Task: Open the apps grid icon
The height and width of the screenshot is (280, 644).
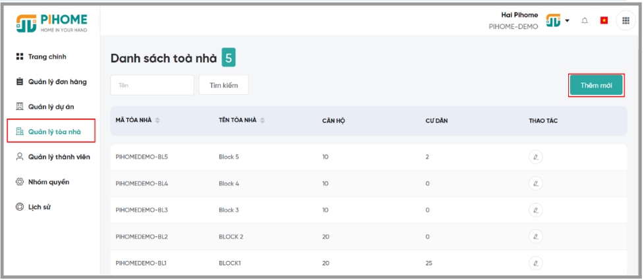Action: tap(626, 20)
